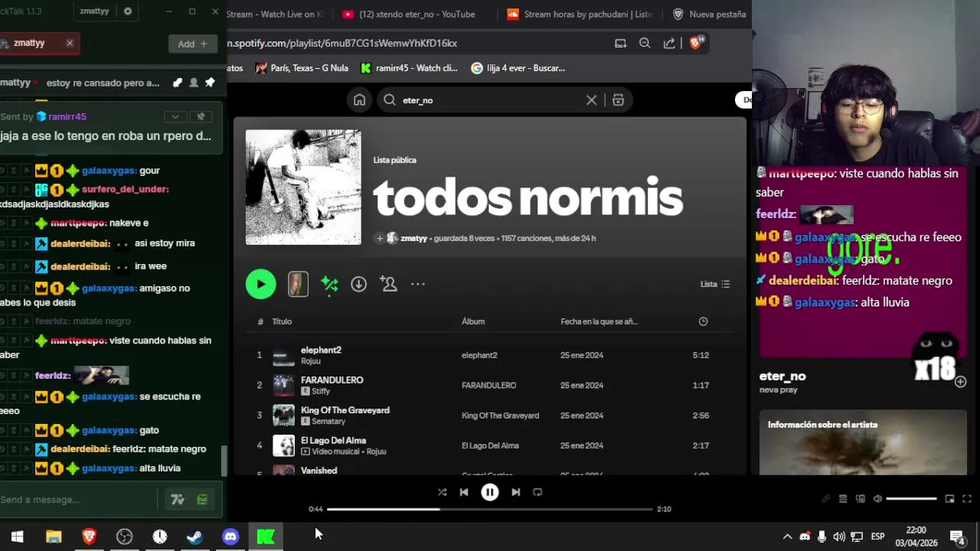Open the Windows notification center
The height and width of the screenshot is (551, 980).
pyautogui.click(x=957, y=536)
